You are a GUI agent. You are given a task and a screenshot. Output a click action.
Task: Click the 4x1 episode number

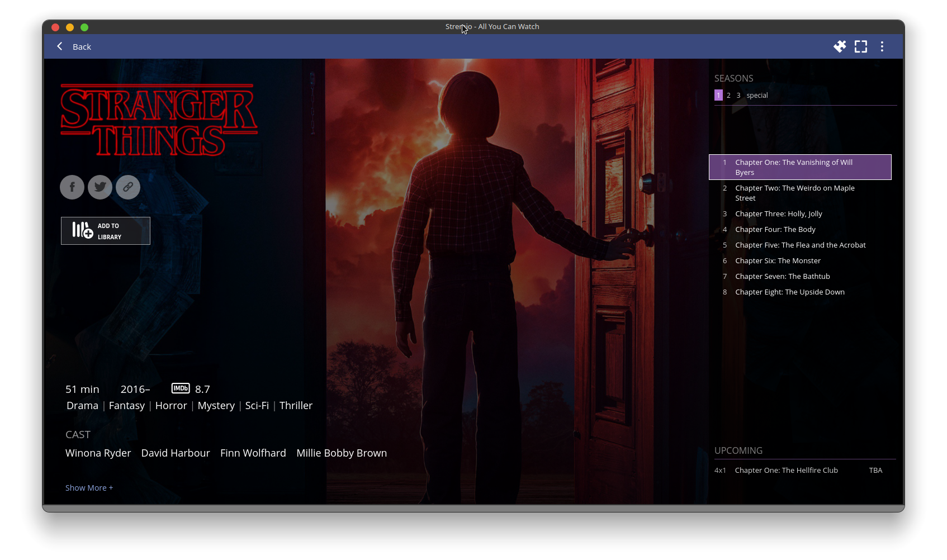[720, 470]
